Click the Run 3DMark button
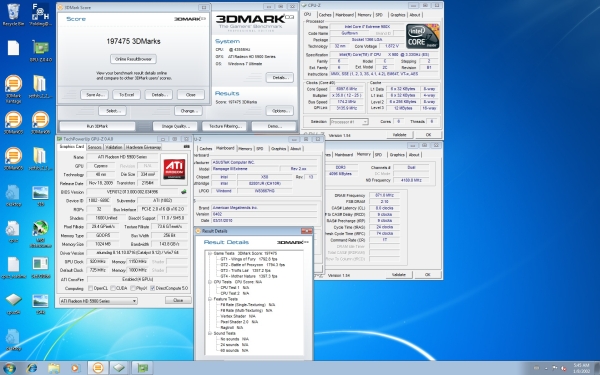This screenshot has width=600, height=375. (97, 126)
